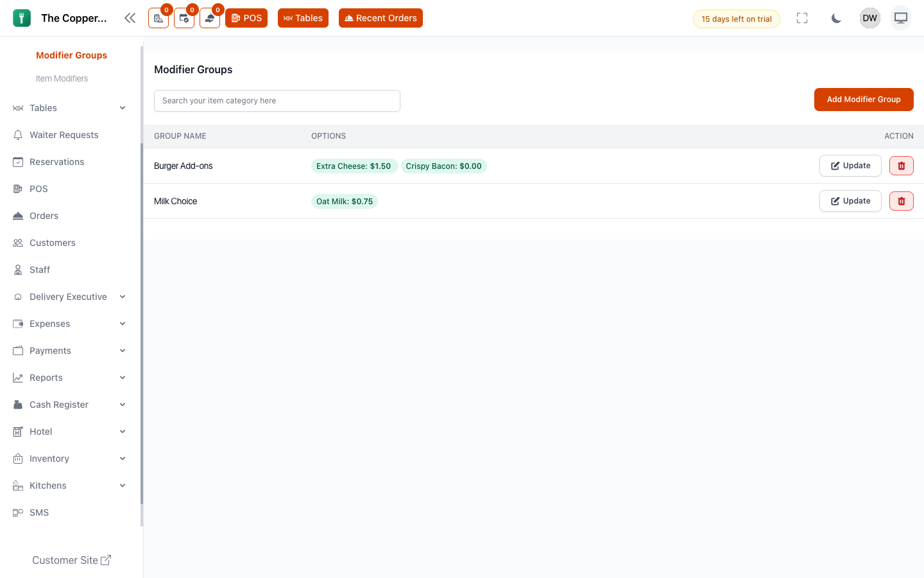Image resolution: width=924 pixels, height=578 pixels.
Task: Open reservations calendar icon in top bar
Action: (184, 18)
